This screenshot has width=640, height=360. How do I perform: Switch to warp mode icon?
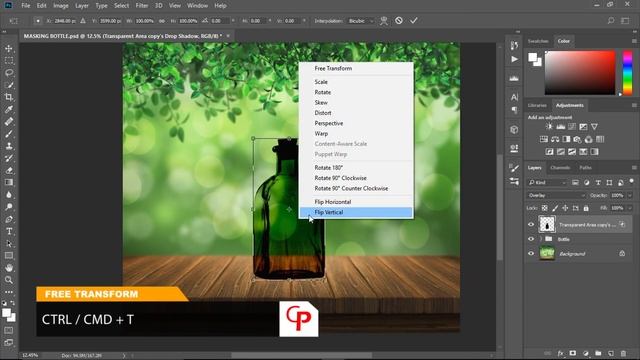click(384, 20)
